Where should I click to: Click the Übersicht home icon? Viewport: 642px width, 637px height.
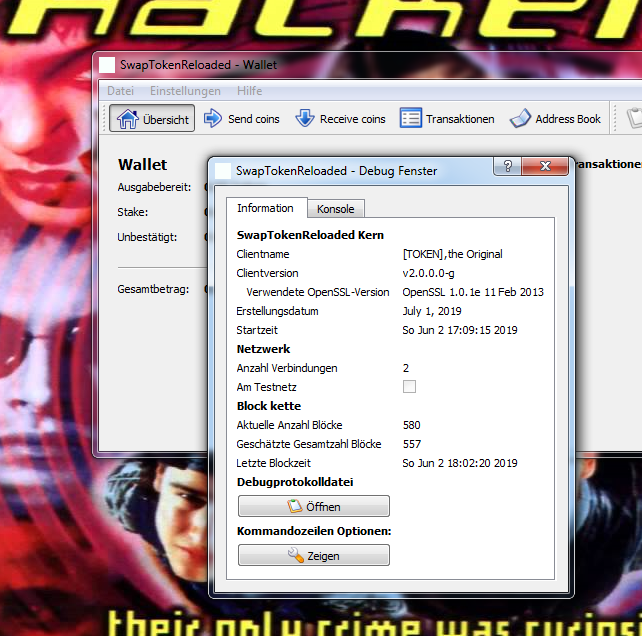click(x=127, y=119)
